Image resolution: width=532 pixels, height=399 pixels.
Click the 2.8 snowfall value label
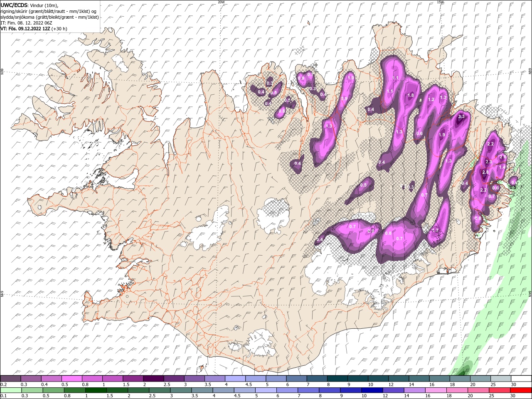485,172
